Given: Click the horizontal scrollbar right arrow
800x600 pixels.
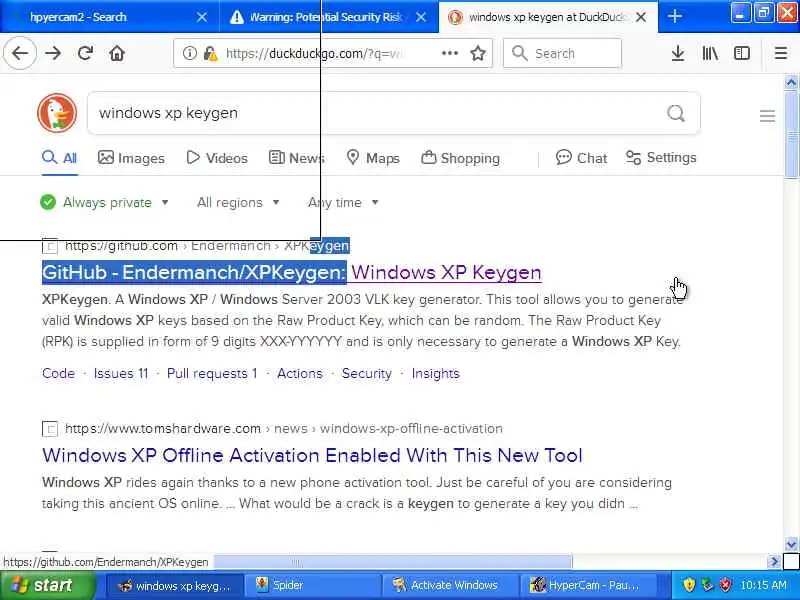Looking at the screenshot, I should 774,562.
